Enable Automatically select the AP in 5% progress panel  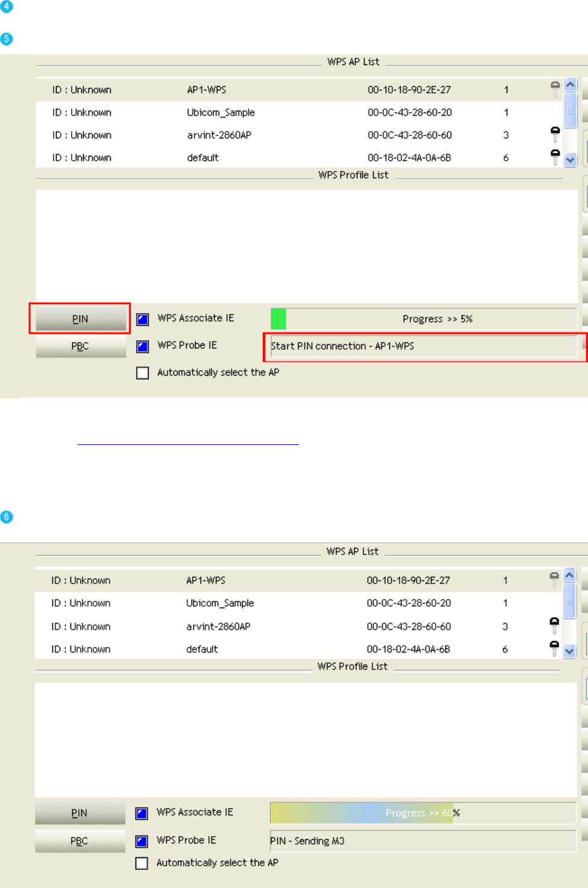point(143,373)
